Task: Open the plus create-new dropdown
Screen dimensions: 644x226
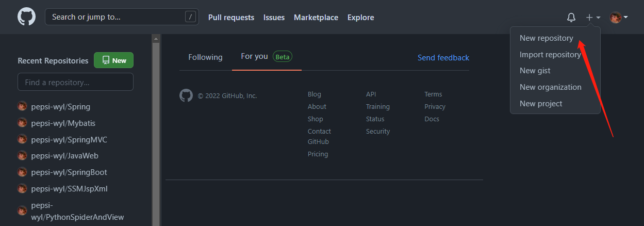Action: point(593,18)
